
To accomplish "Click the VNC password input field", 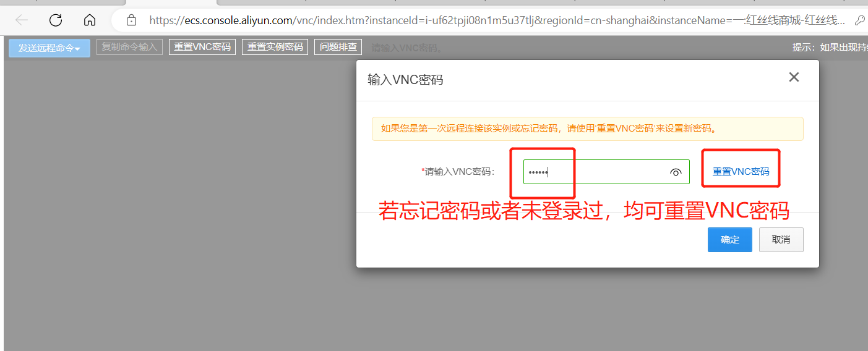I will 606,172.
